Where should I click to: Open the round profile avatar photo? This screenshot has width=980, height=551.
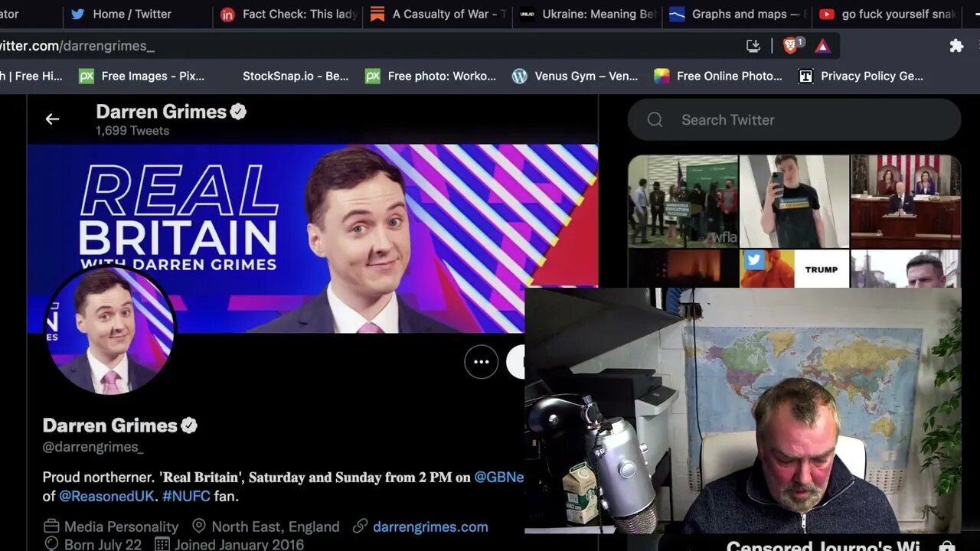coord(111,331)
